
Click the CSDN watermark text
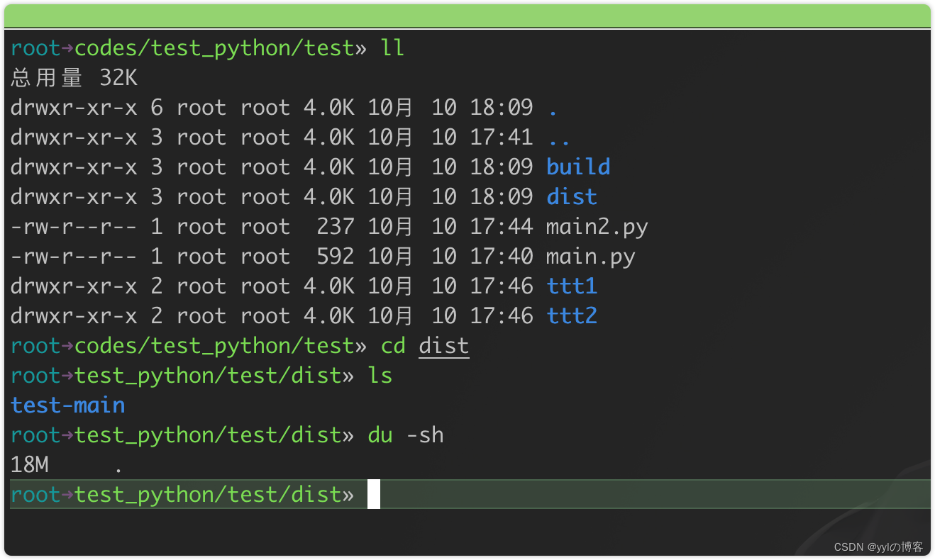pyautogui.click(x=879, y=547)
